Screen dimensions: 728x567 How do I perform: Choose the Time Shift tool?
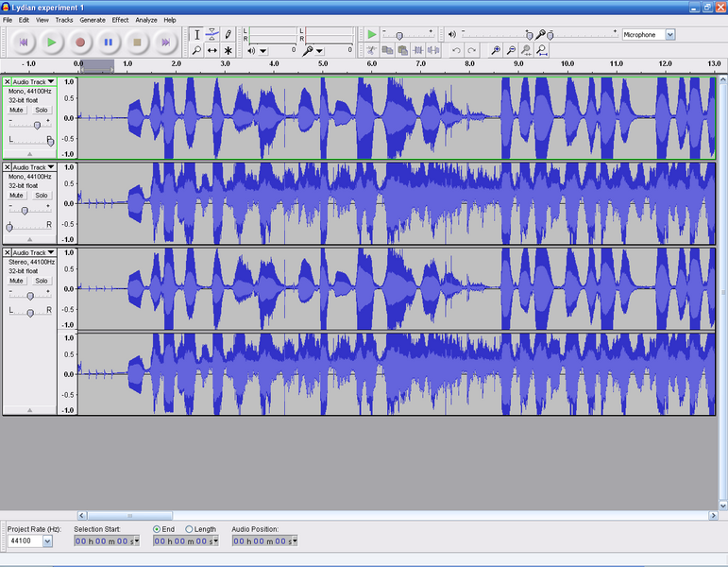point(212,50)
